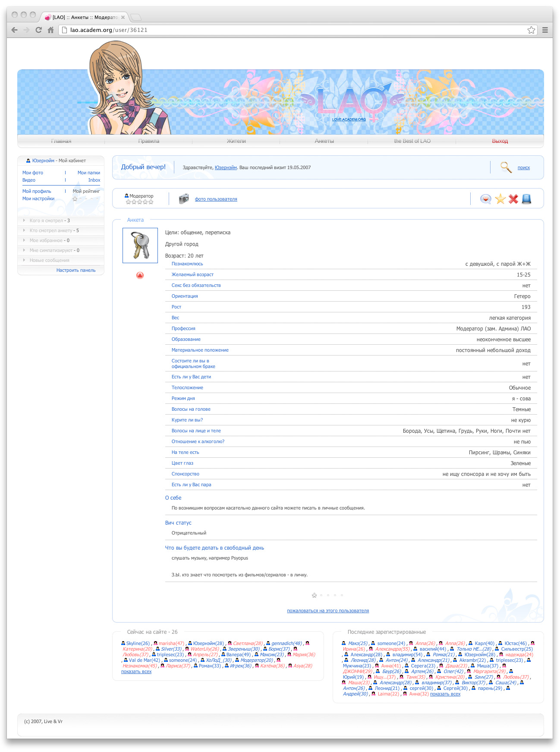Image resolution: width=560 pixels, height=752 pixels.
Task: Click Выход to log out
Action: tap(500, 141)
